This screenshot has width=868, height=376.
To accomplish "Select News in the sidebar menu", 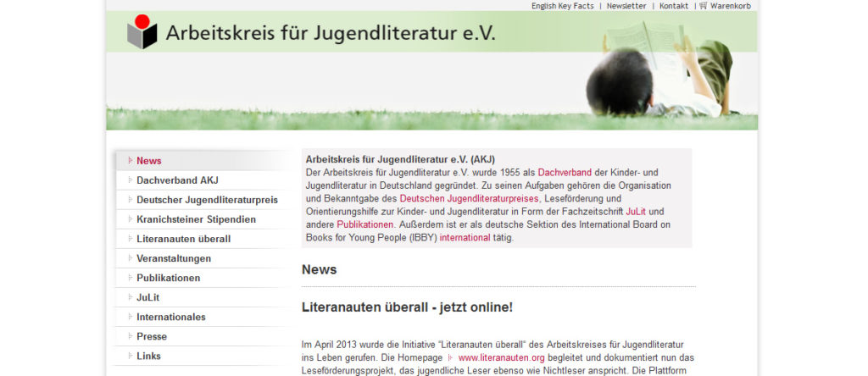I will click(x=148, y=161).
